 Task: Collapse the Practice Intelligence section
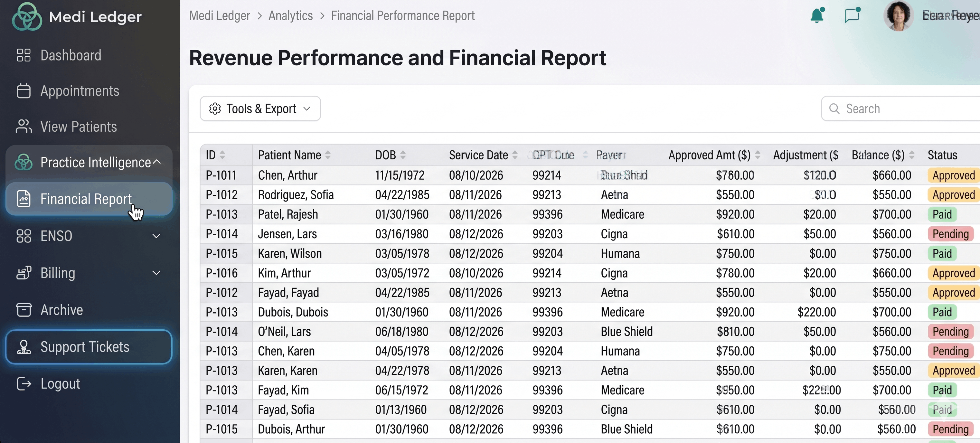tap(156, 162)
